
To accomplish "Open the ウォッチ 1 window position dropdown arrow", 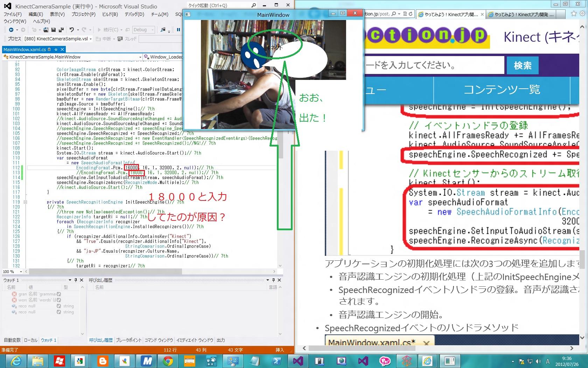I will pyautogui.click(x=70, y=280).
